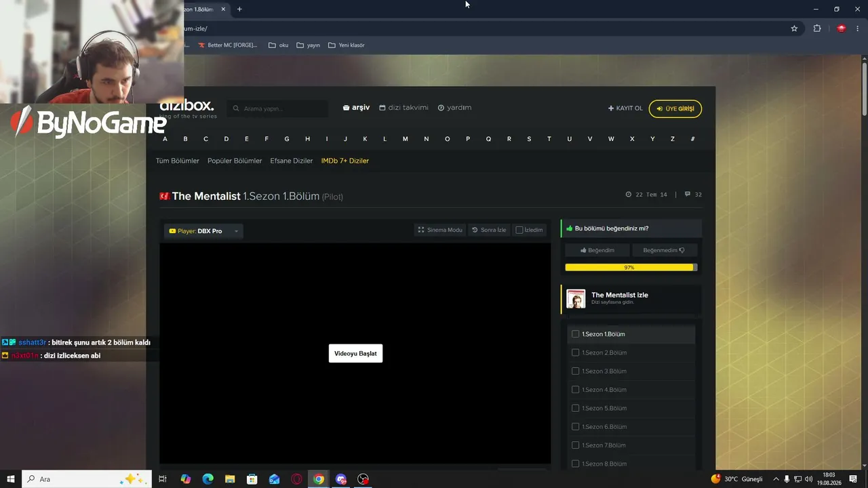Expand the Player DBX Pro dropdown
868x488 pixels.
[203, 231]
